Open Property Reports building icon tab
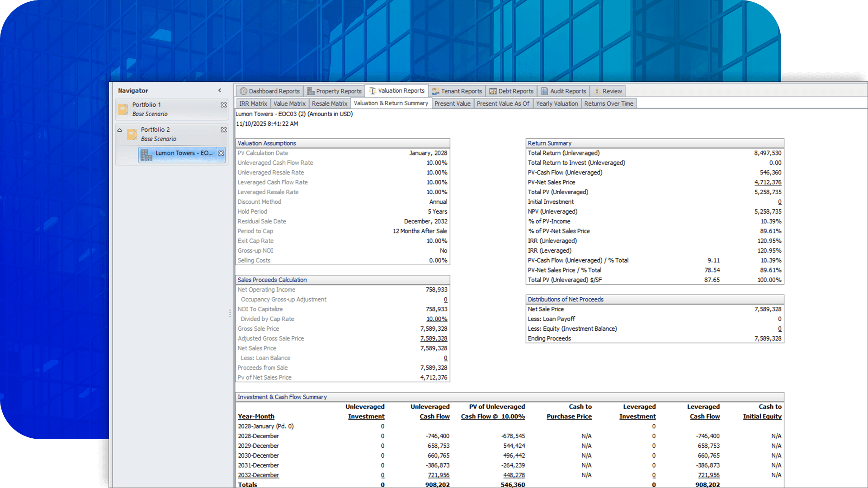 [x=311, y=91]
